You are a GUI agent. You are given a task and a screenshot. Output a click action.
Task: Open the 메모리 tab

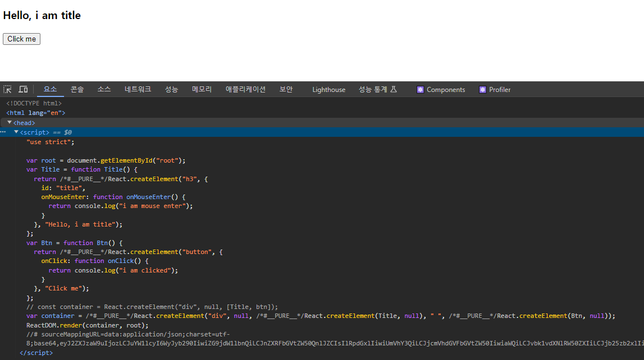click(202, 89)
